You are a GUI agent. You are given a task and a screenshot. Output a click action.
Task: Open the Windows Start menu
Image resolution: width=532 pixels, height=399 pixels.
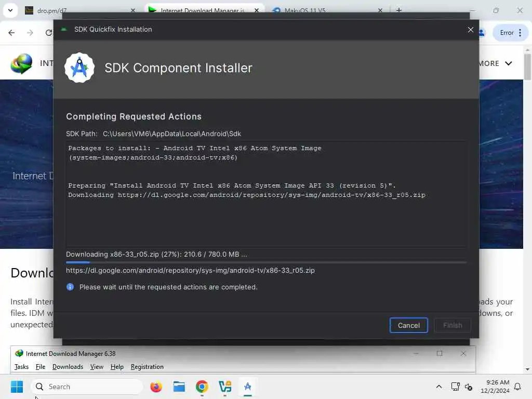click(17, 387)
